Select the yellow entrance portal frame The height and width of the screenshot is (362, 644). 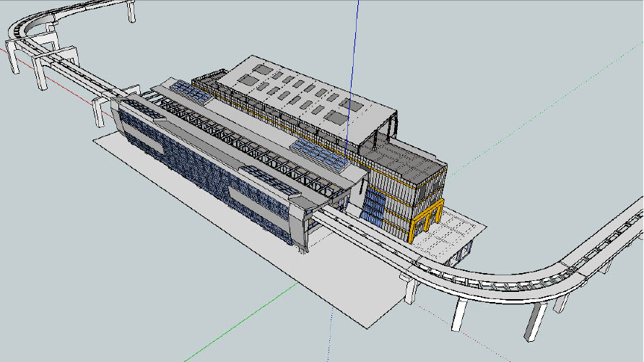point(426,220)
